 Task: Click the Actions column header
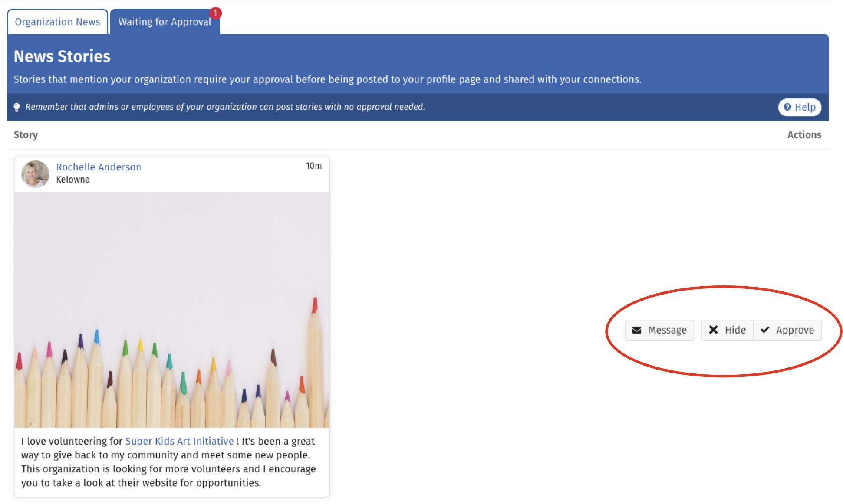(x=804, y=135)
